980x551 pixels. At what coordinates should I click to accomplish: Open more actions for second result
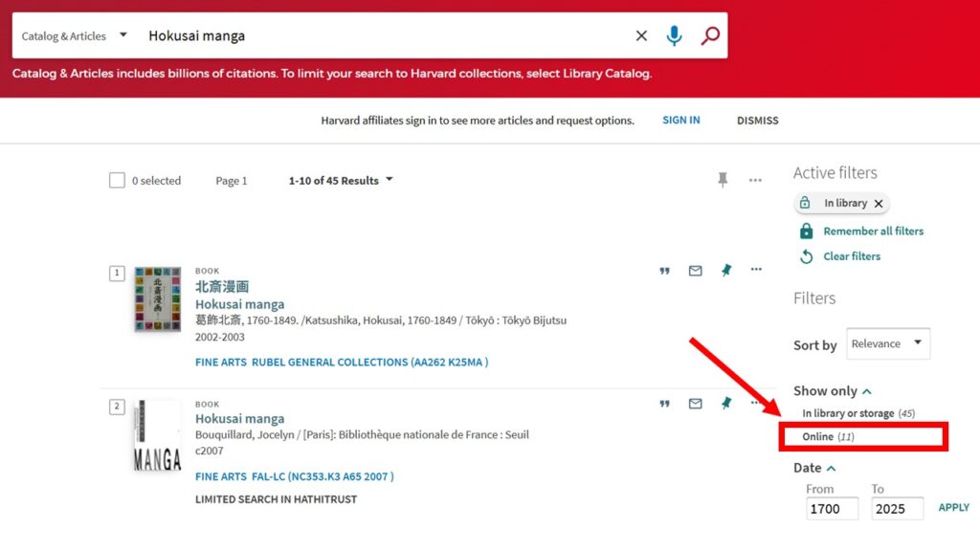point(756,404)
